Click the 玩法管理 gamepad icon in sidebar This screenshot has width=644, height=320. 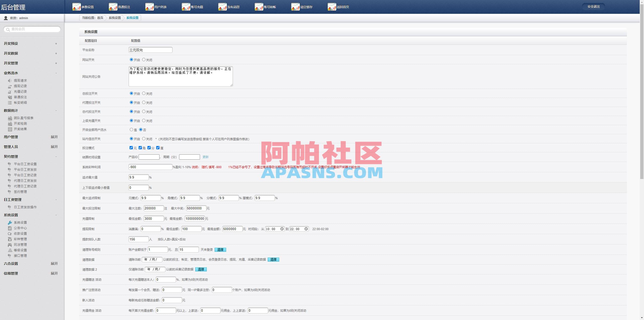10,245
